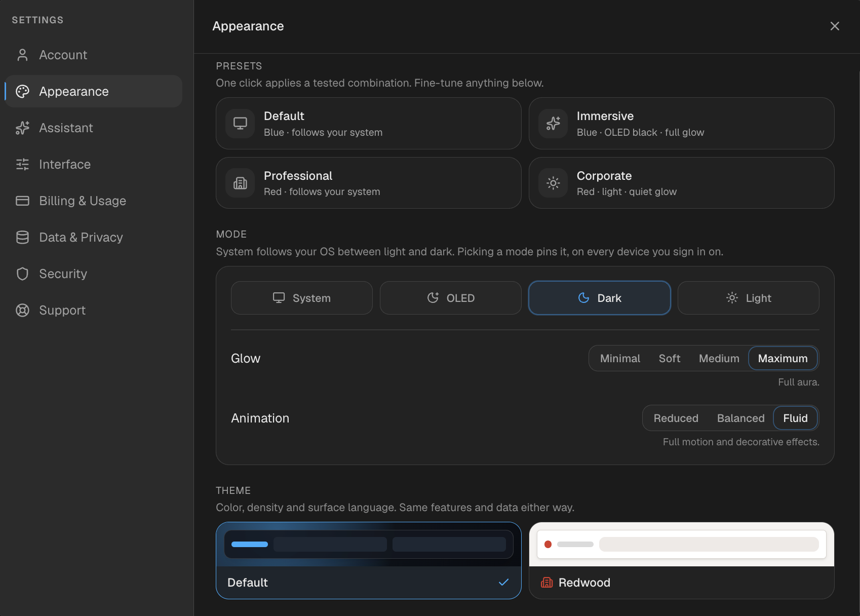
Task: Click the Assistant sparkle icon in sidebar
Action: point(22,128)
